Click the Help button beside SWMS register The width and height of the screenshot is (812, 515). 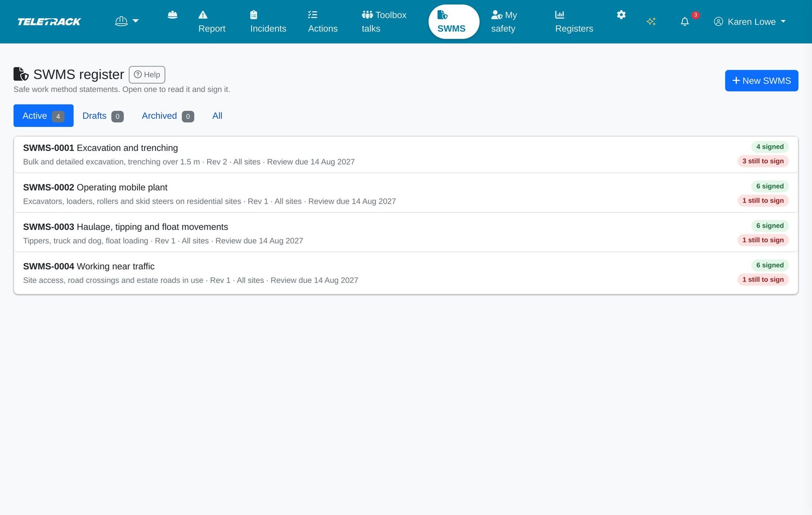147,75
